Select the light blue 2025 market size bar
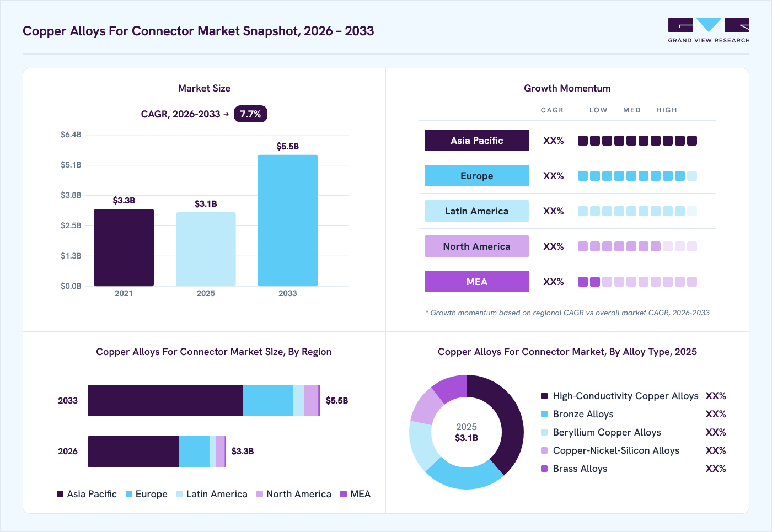The image size is (772, 532). (x=206, y=249)
